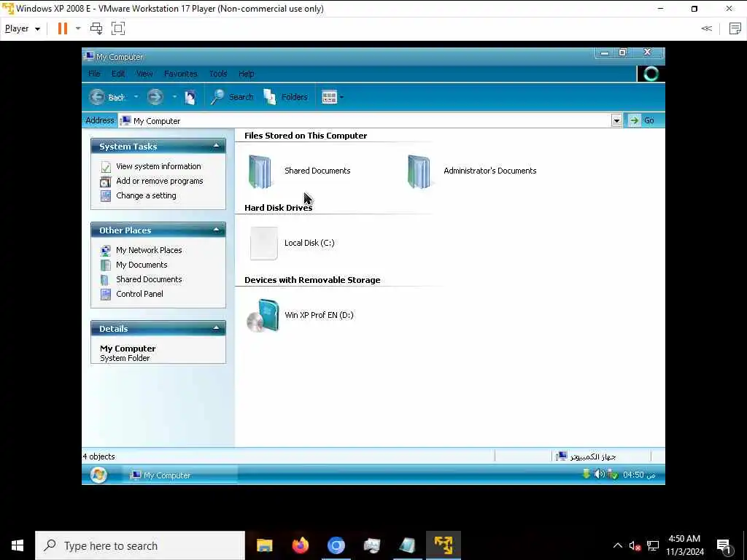The height and width of the screenshot is (560, 747).
Task: Click the Windows Start button on host
Action: pyautogui.click(x=18, y=545)
